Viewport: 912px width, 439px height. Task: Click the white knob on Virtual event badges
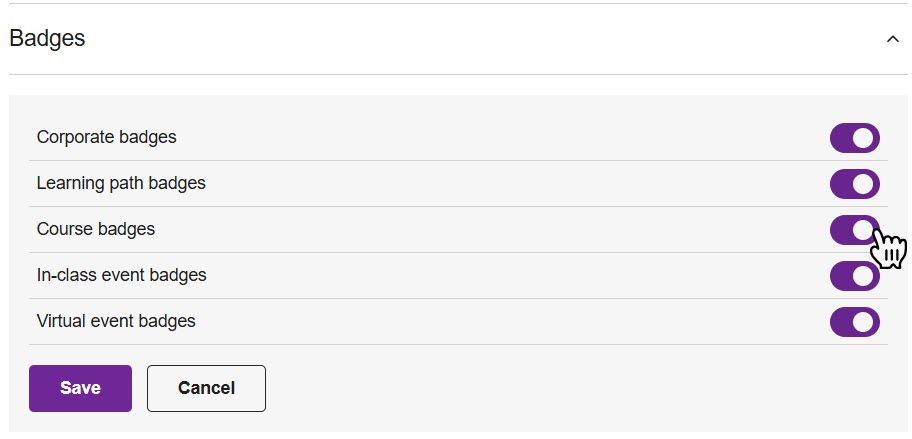tap(864, 322)
